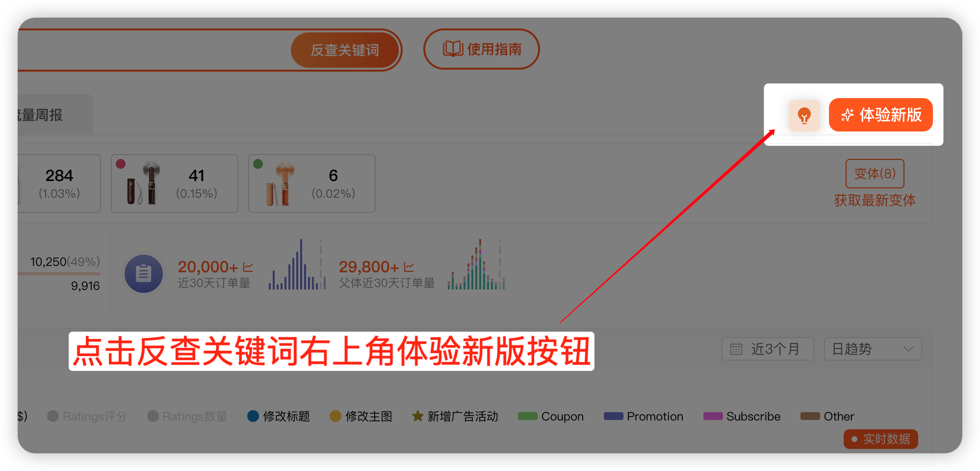
Task: Expand the 日趋势 dropdown
Action: [x=873, y=349]
